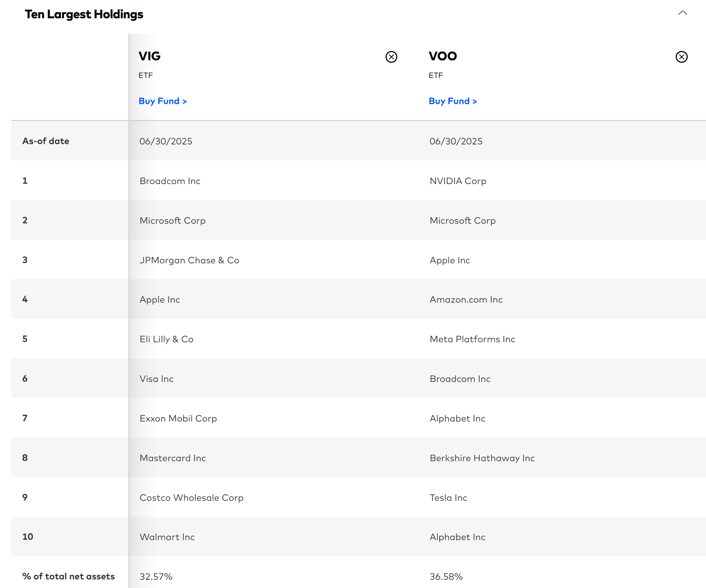Open Buy Fund link under VIG
706x588 pixels.
pyautogui.click(x=163, y=101)
